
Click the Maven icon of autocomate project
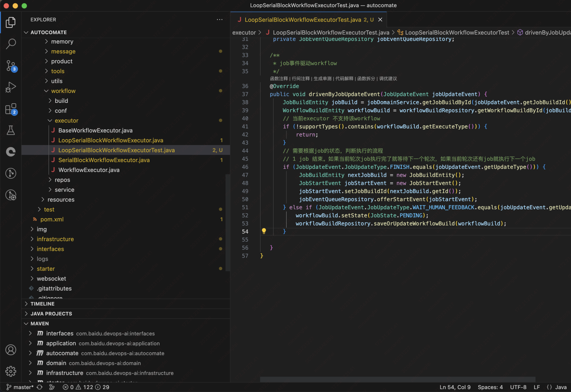click(x=40, y=353)
